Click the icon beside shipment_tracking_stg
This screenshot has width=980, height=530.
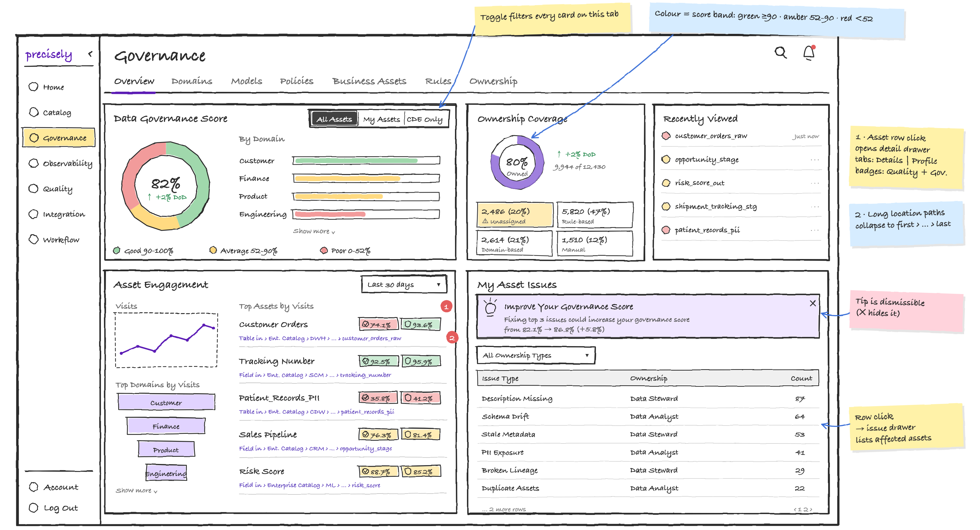[x=666, y=206]
